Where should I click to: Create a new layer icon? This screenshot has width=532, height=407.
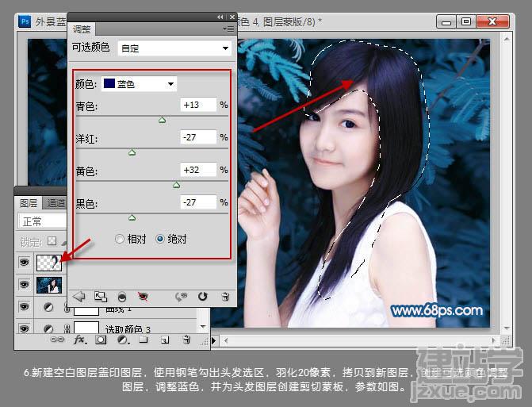[165, 340]
